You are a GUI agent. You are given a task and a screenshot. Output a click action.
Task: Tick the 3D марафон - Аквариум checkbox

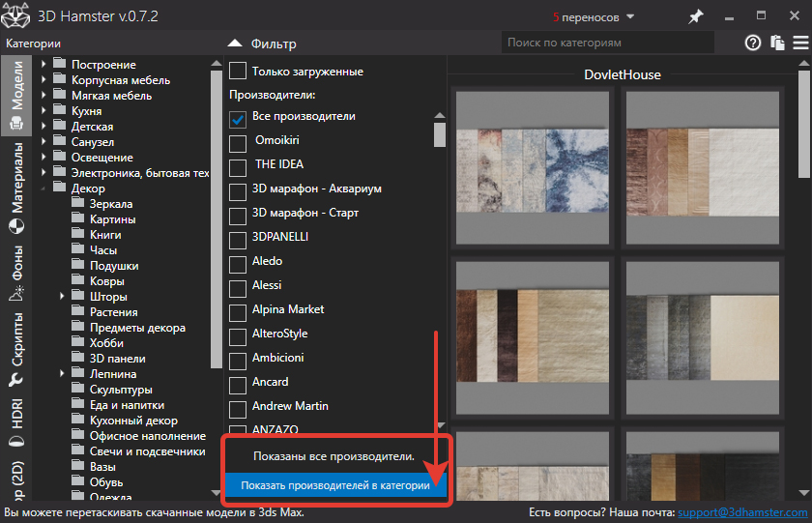click(x=238, y=192)
